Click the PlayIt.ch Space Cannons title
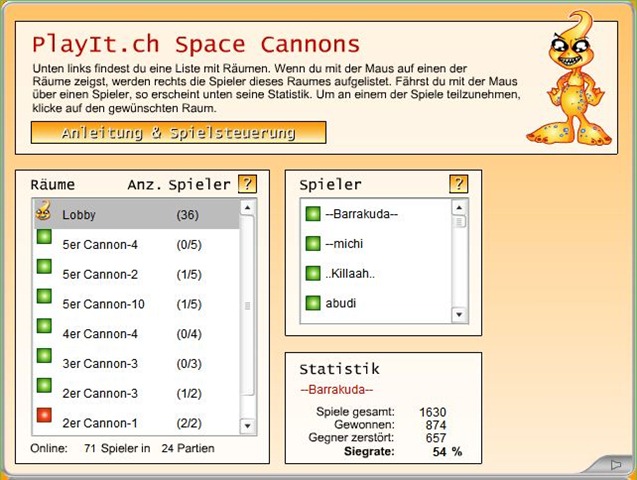The height and width of the screenshot is (480, 637). (196, 44)
